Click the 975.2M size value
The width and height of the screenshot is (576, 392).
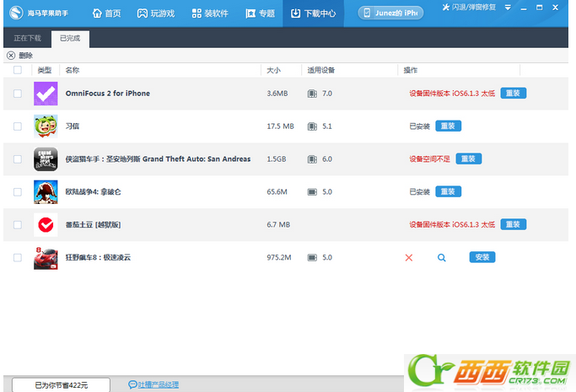pos(279,257)
